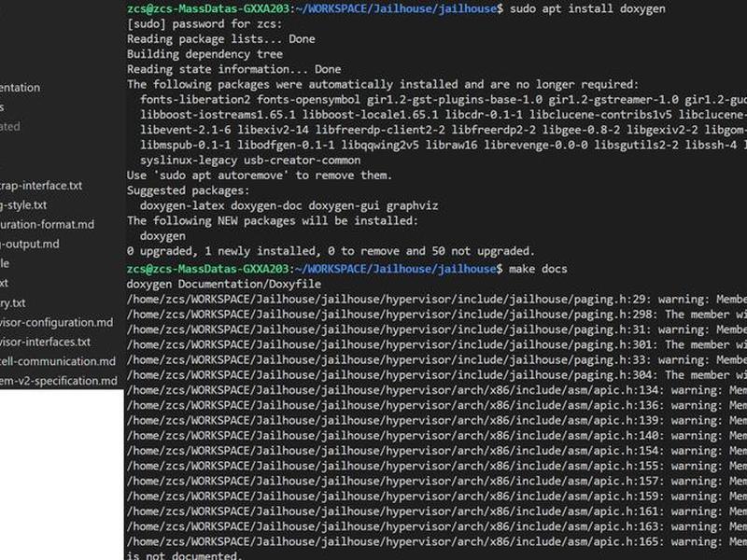Click 'Reading state information... Done' line
The width and height of the screenshot is (747, 560).
tap(233, 69)
